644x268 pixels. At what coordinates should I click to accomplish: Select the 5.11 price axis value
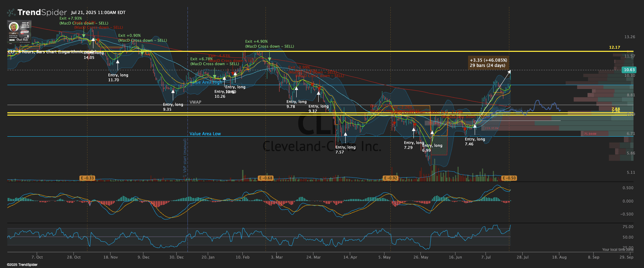[x=631, y=172]
